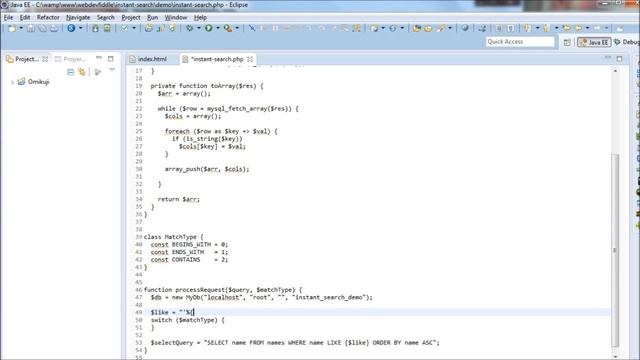Click the 'array_push($arr, $cols);' line
Viewport: 640px width, 360px height.
[x=207, y=169]
